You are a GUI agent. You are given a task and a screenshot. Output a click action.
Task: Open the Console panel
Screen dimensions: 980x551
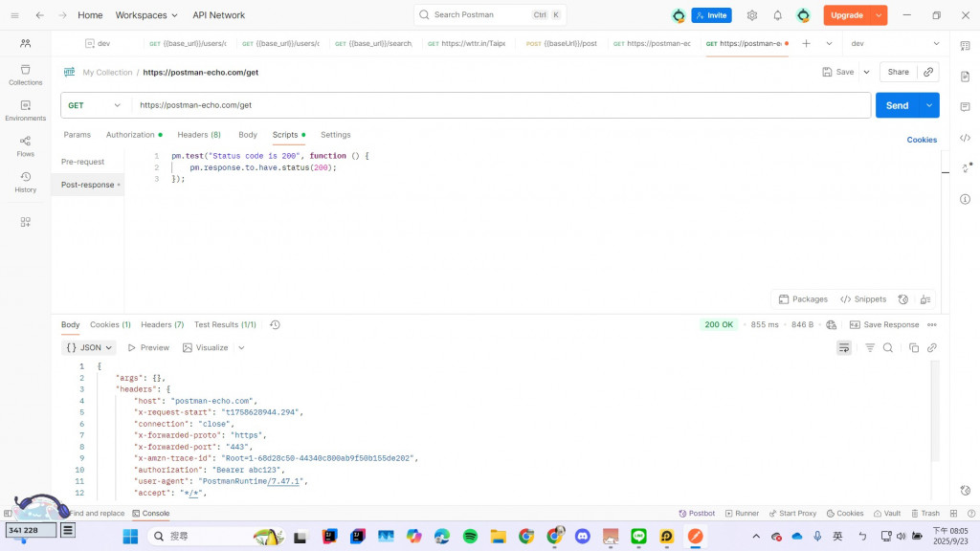coord(150,514)
